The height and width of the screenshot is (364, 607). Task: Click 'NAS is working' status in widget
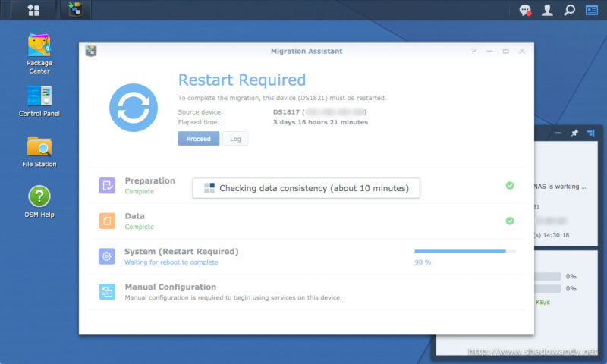[x=560, y=187]
